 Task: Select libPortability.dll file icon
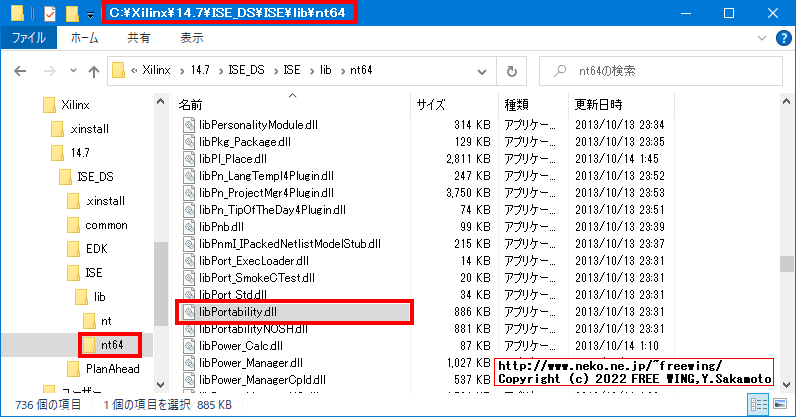189,312
